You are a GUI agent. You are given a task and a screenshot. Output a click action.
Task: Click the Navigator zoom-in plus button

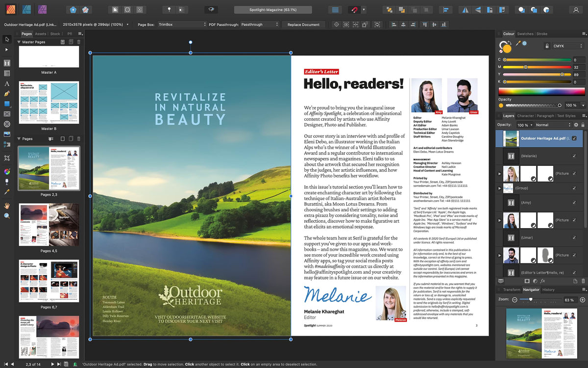[x=583, y=300]
